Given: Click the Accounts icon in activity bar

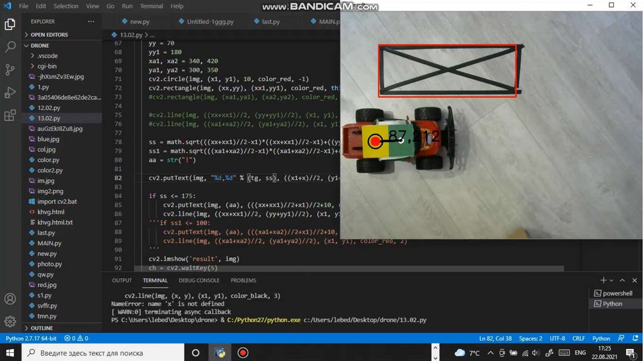Looking at the screenshot, I should (x=10, y=299).
